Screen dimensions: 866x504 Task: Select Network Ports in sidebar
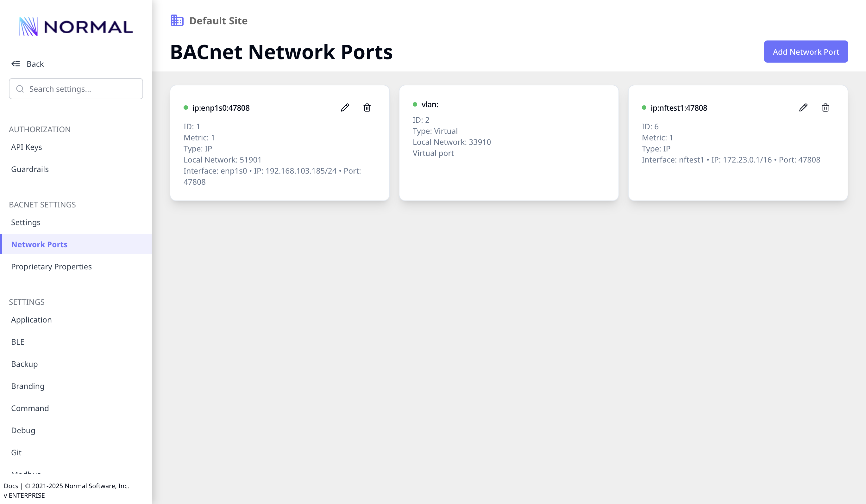pyautogui.click(x=39, y=244)
